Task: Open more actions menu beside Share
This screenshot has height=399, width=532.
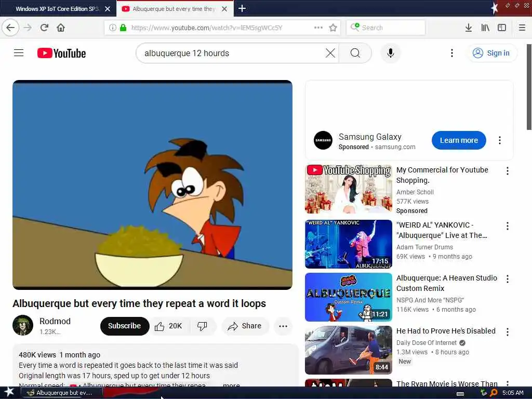Action: [283, 326]
